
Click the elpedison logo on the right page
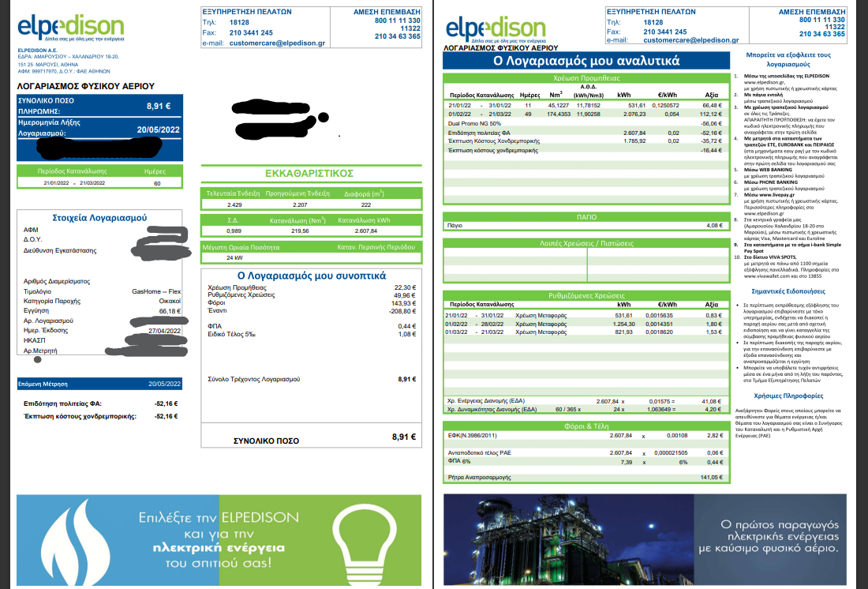[496, 29]
